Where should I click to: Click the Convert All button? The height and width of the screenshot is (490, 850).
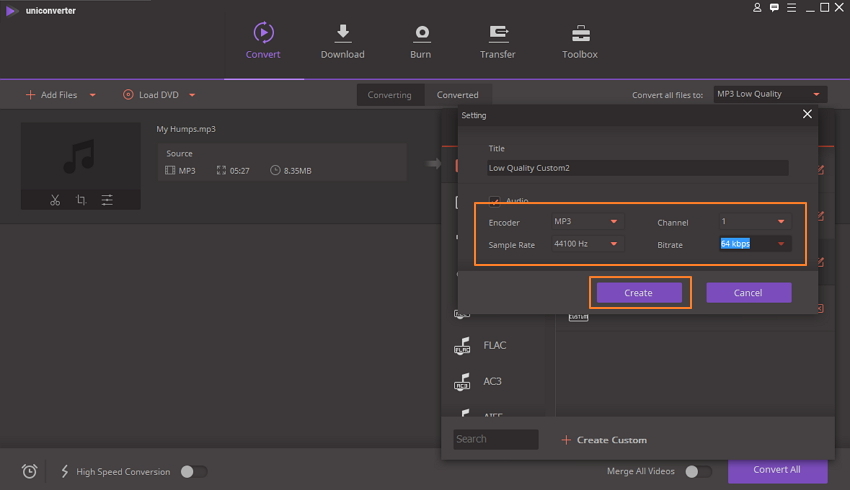point(777,470)
